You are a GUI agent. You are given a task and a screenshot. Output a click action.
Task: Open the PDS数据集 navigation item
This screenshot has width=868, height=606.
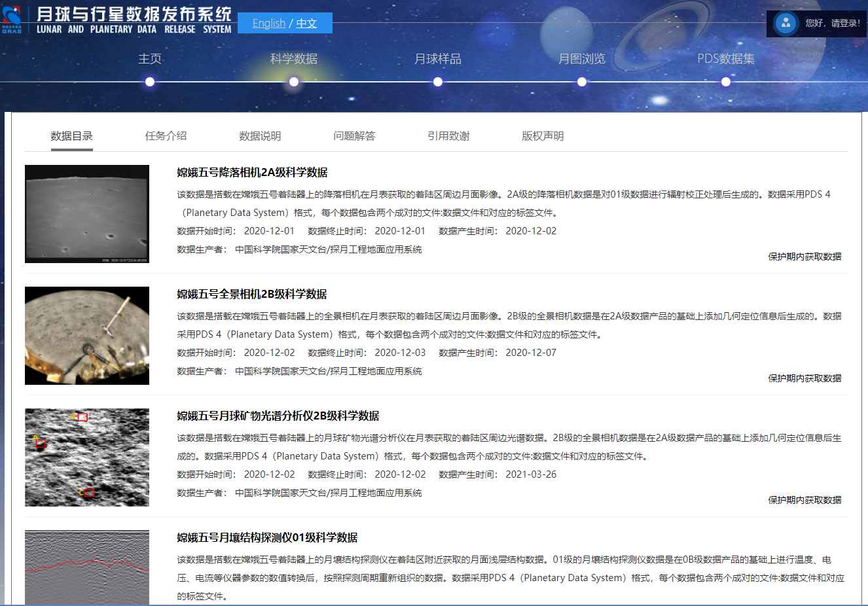pyautogui.click(x=726, y=58)
